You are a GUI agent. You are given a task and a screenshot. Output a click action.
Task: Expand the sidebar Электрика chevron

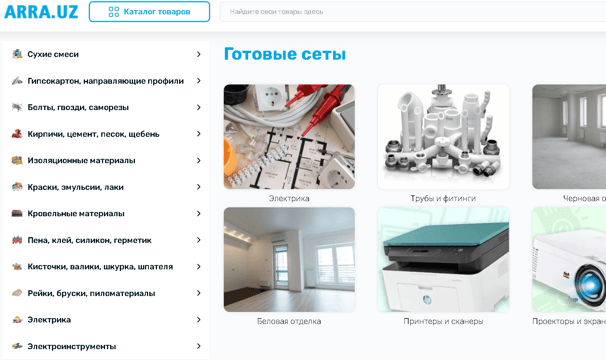pos(199,319)
